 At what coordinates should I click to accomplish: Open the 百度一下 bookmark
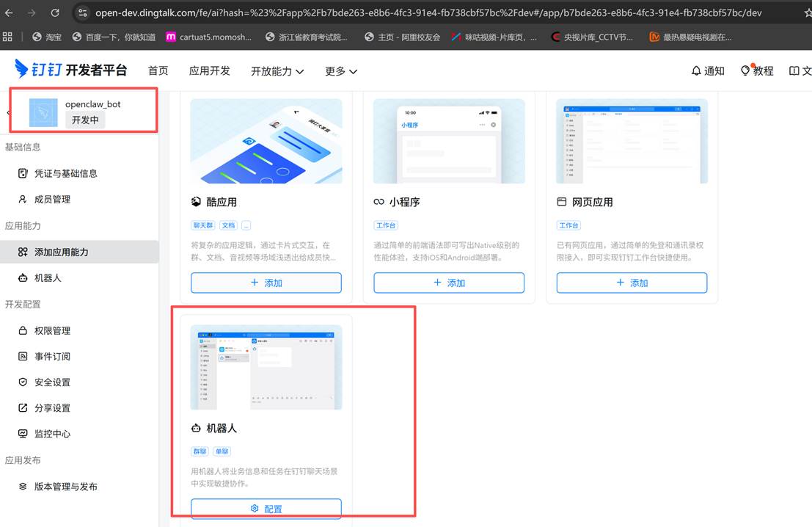(x=114, y=37)
